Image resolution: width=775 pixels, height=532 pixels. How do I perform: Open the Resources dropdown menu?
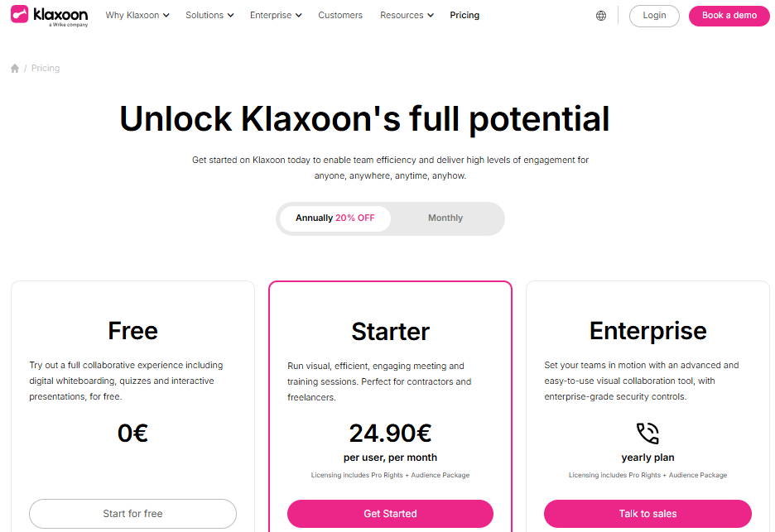pos(407,16)
